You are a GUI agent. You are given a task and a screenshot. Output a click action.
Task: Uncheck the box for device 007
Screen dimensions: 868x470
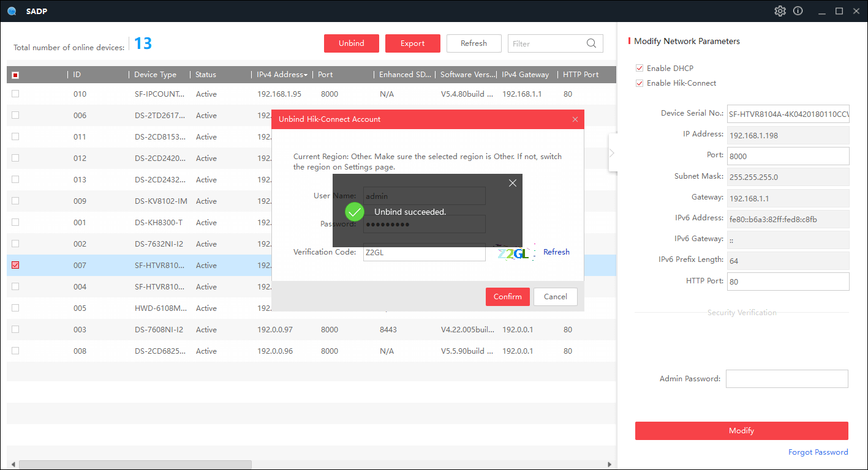coord(15,265)
